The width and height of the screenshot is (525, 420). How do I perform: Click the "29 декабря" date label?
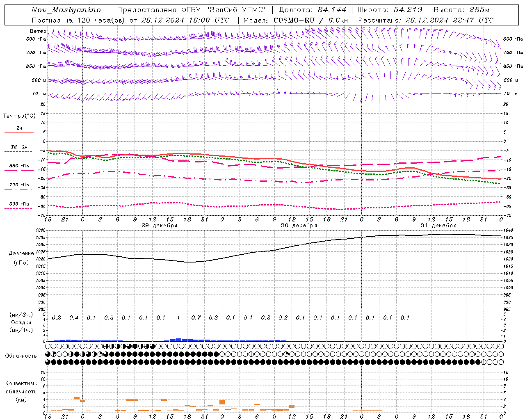click(159, 226)
